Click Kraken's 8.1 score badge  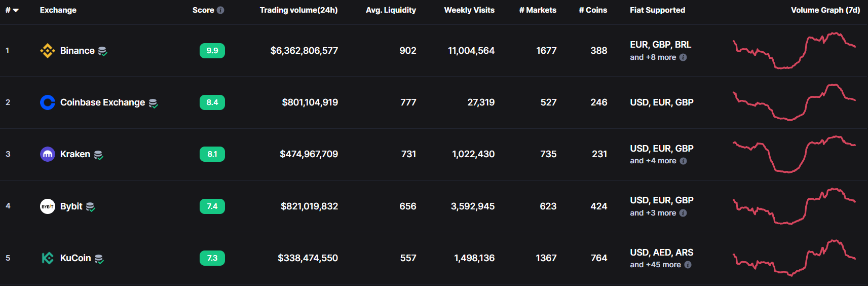tap(212, 154)
